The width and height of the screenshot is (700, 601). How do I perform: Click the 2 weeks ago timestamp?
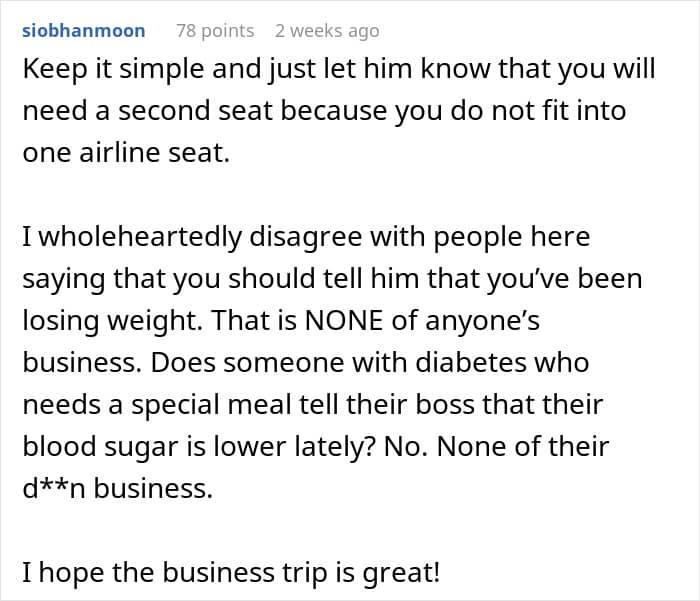point(327,31)
